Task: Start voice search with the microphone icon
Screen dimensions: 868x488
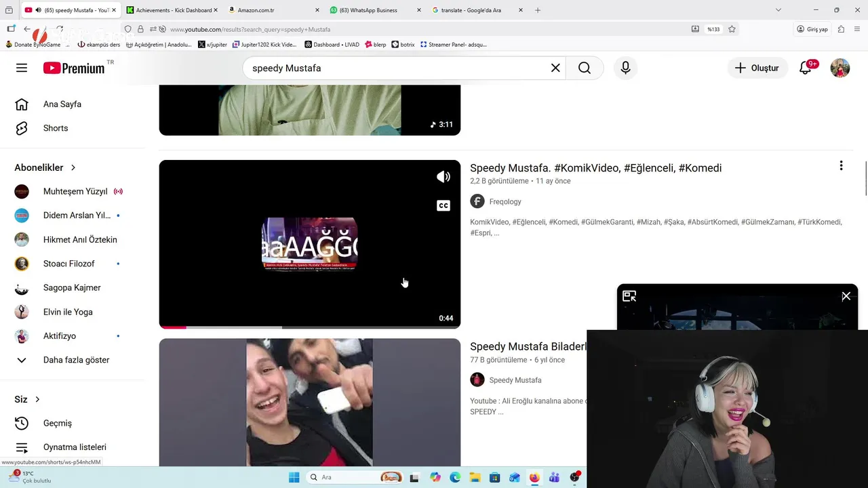Action: tap(625, 68)
